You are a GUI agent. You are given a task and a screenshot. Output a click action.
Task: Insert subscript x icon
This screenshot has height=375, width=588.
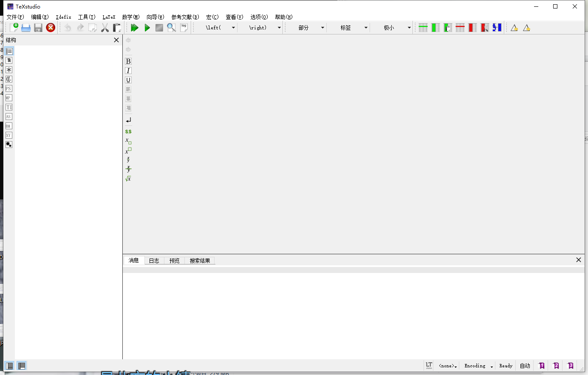pos(128,141)
